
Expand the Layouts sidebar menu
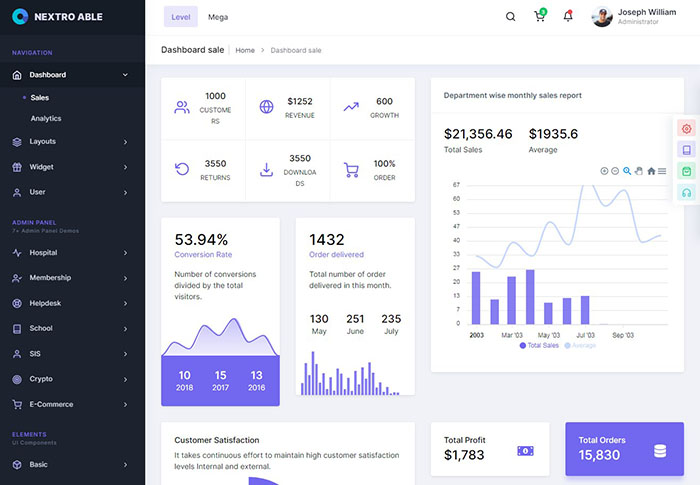tap(72, 141)
